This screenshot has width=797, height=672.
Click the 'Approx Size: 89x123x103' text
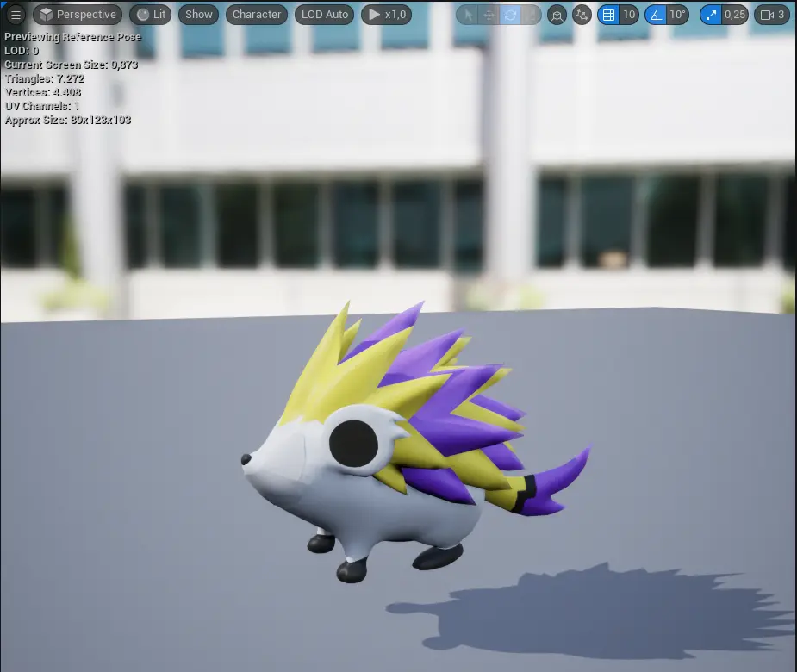tap(68, 120)
